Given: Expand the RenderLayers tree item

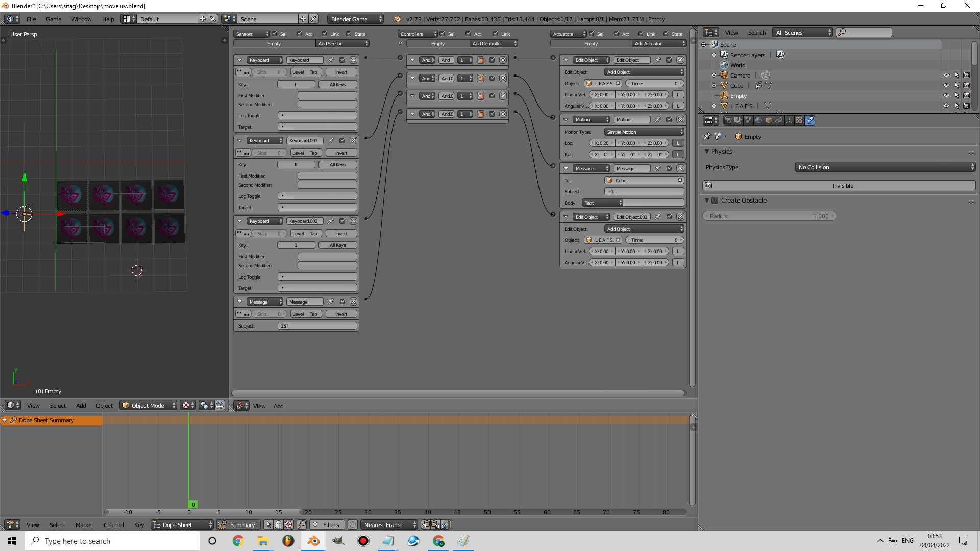Looking at the screenshot, I should [714, 55].
